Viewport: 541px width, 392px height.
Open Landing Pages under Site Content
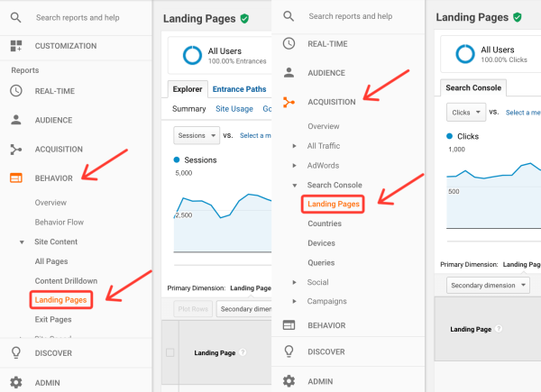pyautogui.click(x=61, y=299)
